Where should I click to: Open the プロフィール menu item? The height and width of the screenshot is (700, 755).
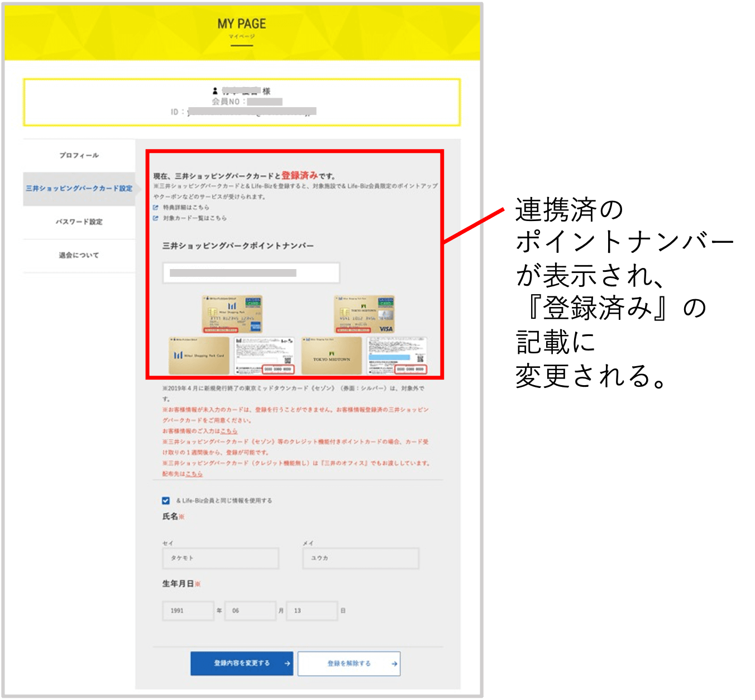click(x=79, y=155)
